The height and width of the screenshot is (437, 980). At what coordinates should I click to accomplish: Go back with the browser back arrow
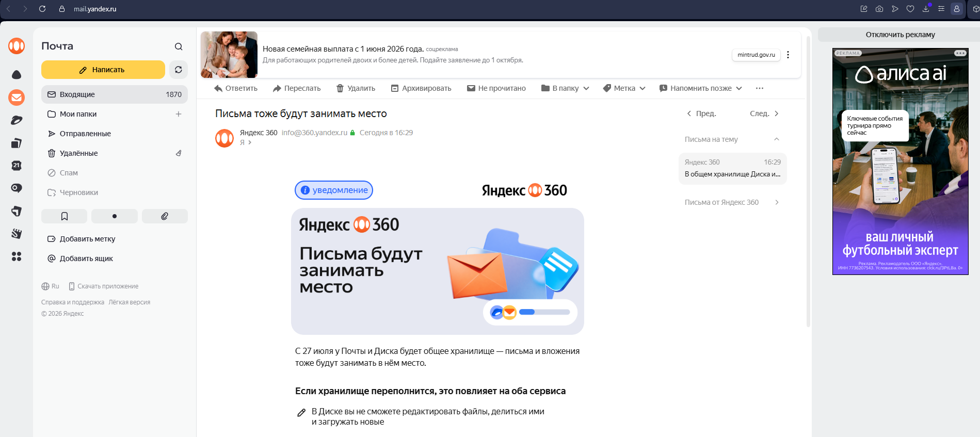(8, 9)
